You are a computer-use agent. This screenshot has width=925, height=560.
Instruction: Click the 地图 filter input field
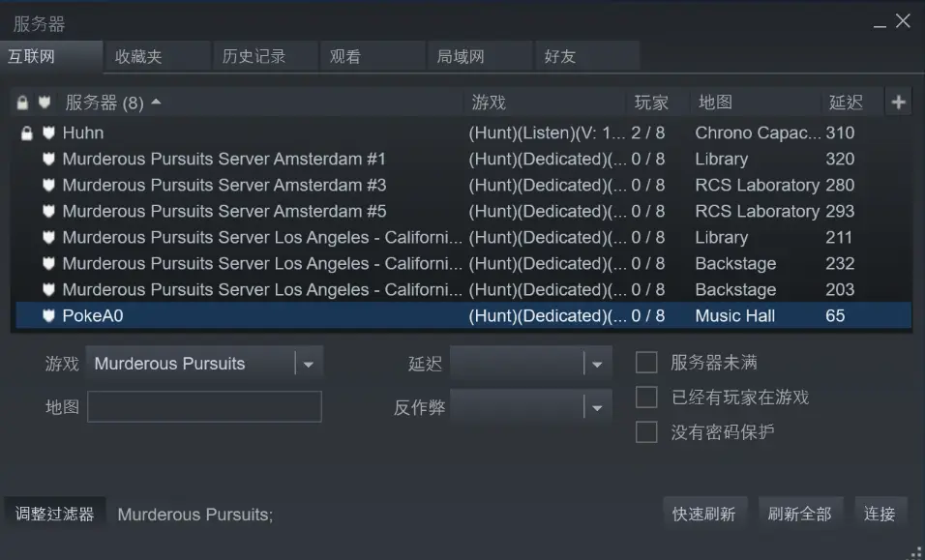click(204, 407)
